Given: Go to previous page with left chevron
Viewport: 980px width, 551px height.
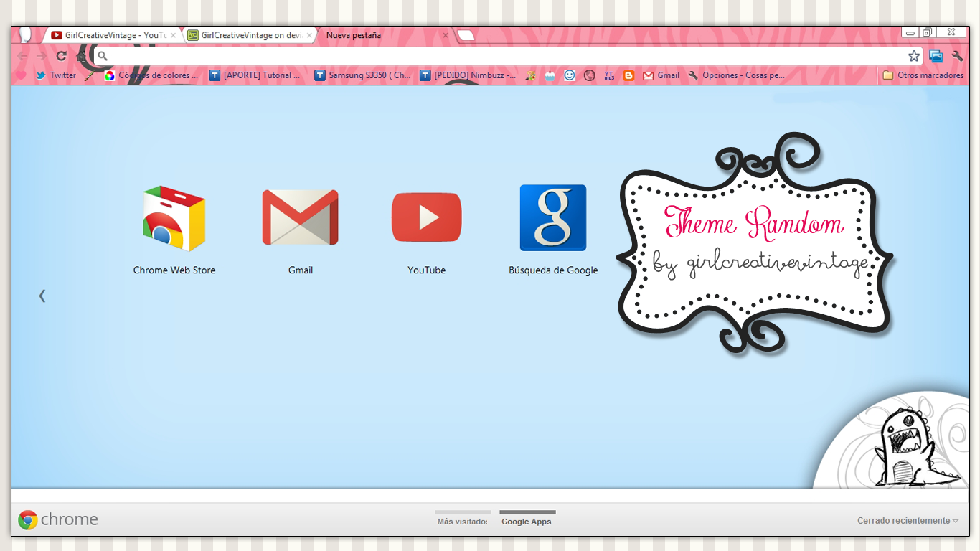Looking at the screenshot, I should pos(42,296).
